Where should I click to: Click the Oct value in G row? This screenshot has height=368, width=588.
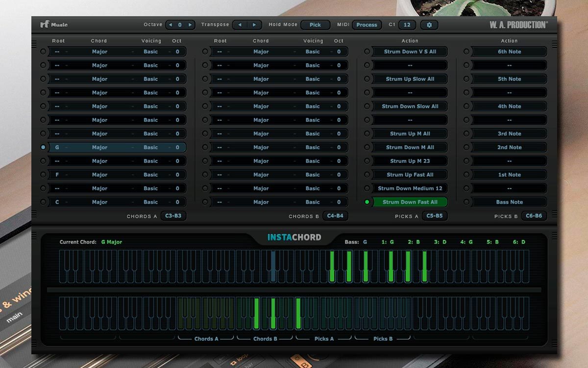tap(177, 147)
